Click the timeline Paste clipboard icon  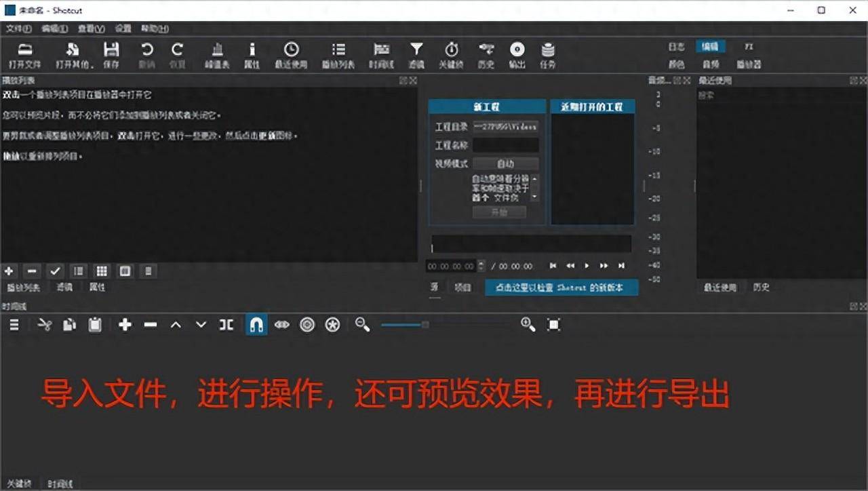pos(95,325)
